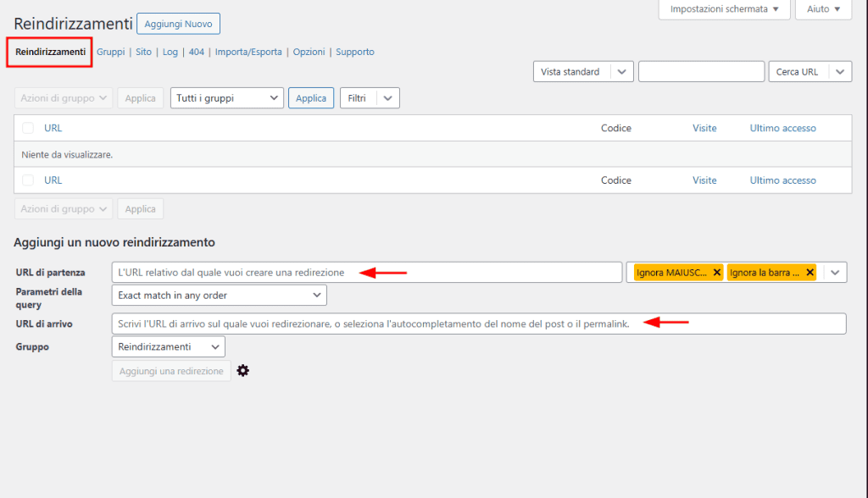This screenshot has width=868, height=498.
Task: Open the arrow next to Cerca URL
Action: tap(840, 72)
